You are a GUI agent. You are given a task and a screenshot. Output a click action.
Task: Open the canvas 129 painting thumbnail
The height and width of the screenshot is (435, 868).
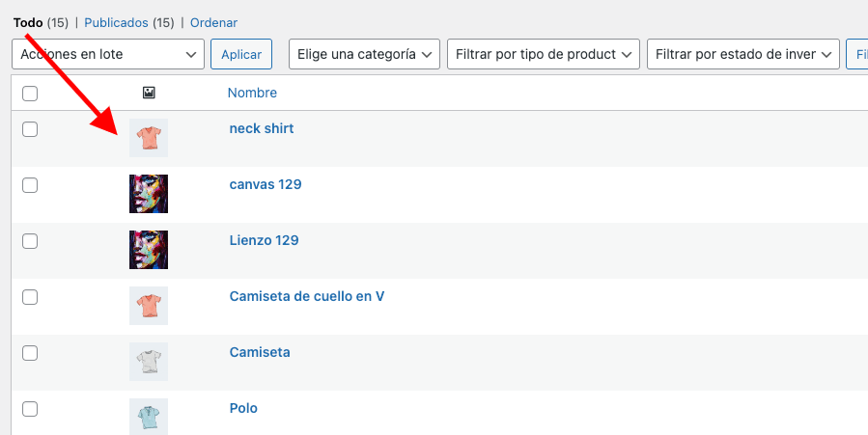[x=149, y=194]
